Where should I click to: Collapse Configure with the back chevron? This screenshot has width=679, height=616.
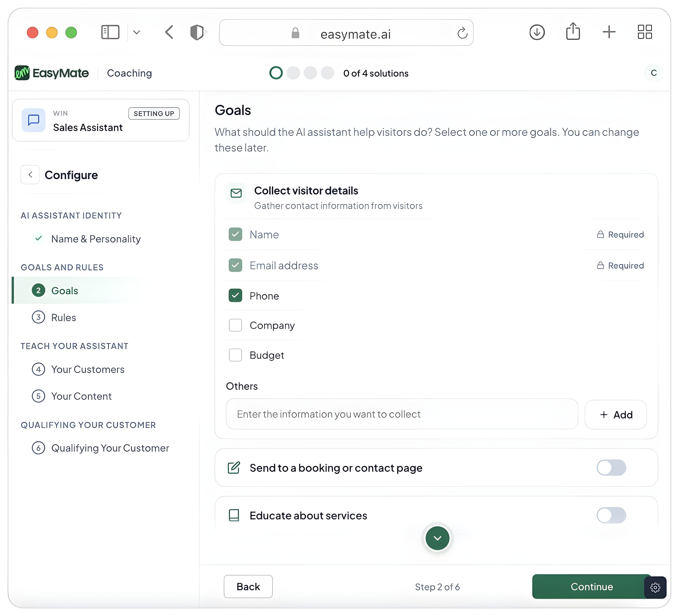coord(30,175)
